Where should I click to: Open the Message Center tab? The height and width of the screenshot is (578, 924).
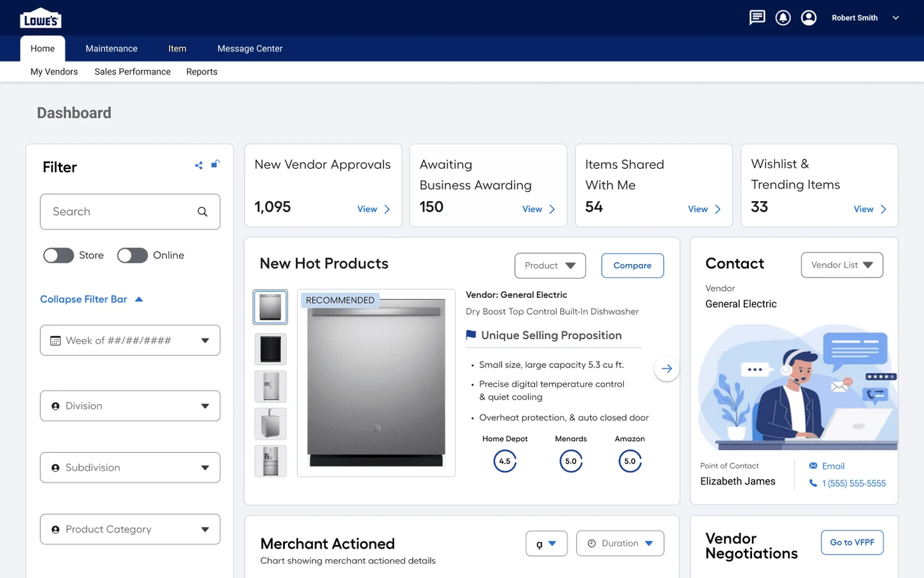click(x=250, y=49)
